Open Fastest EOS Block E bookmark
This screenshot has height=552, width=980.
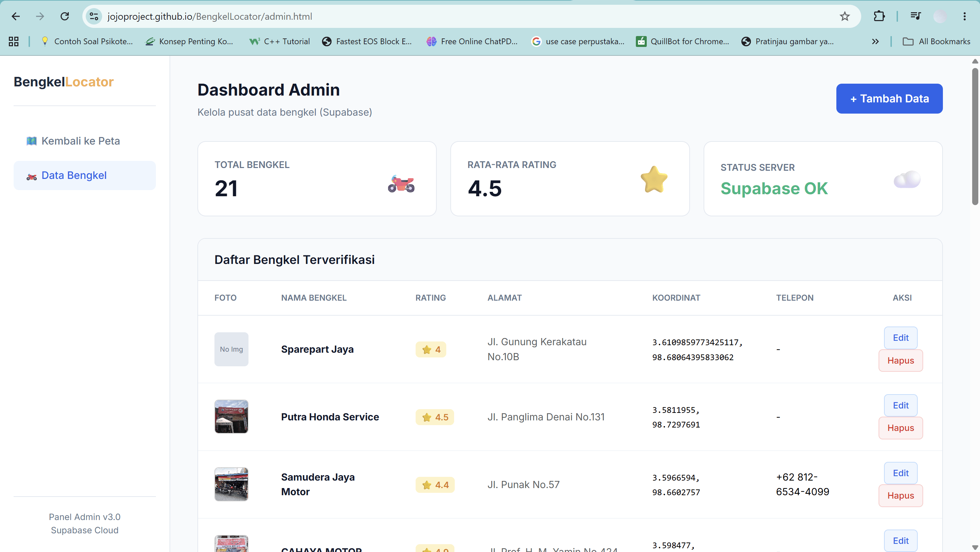point(367,41)
